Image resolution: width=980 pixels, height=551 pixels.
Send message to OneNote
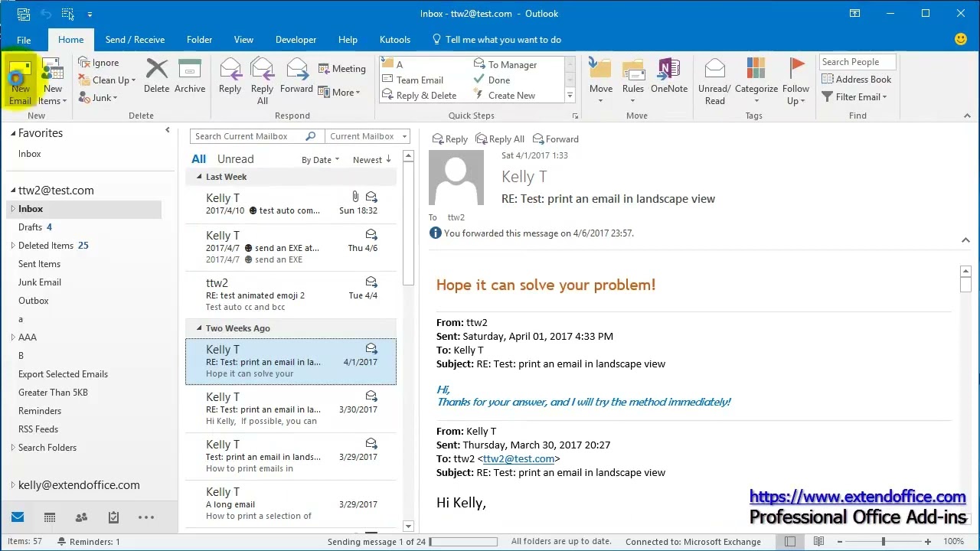click(669, 77)
